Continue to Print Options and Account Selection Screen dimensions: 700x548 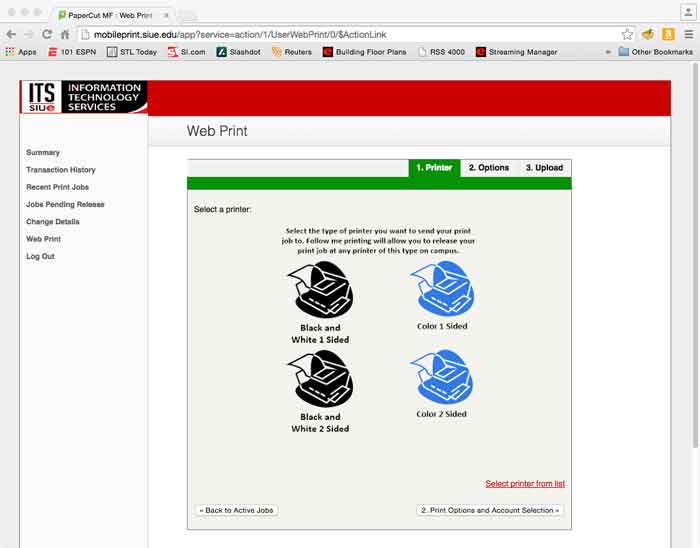click(490, 510)
